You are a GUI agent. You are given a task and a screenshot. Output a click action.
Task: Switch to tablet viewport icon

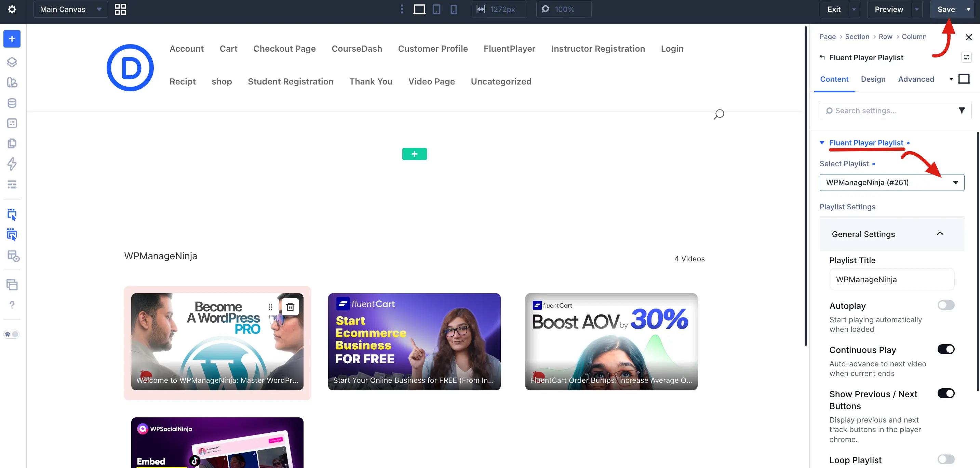pyautogui.click(x=437, y=9)
